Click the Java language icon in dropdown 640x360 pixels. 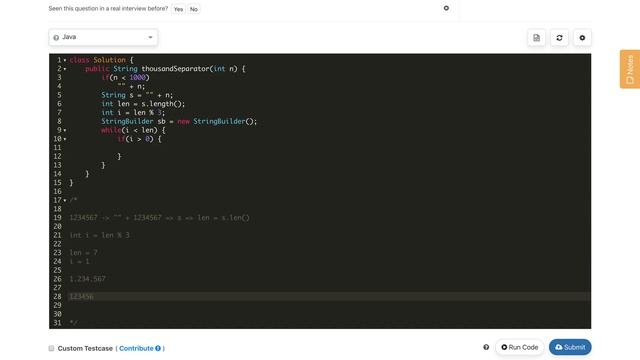[56, 38]
